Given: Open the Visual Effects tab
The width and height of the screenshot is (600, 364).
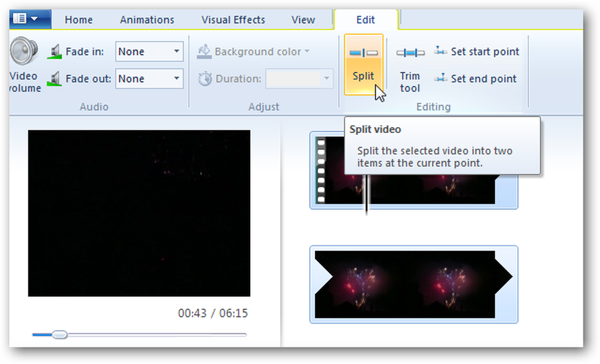Looking at the screenshot, I should [x=233, y=20].
